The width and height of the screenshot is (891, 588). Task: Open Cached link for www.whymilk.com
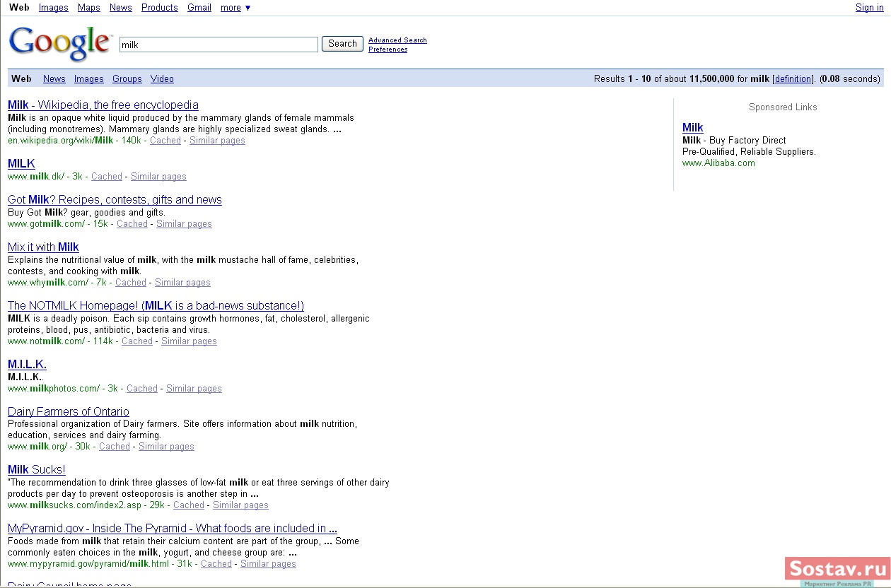pos(131,283)
